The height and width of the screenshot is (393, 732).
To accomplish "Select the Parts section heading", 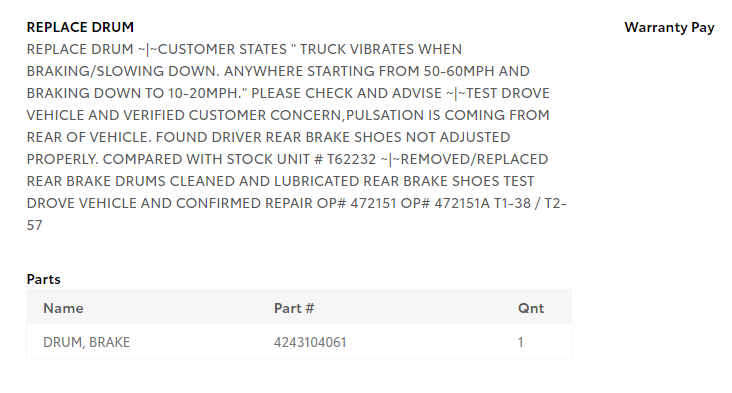I will [x=43, y=279].
